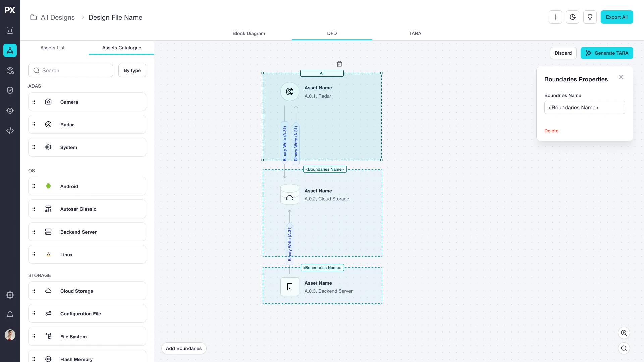
Task: Delete selected boundary with trash icon
Action: (339, 64)
